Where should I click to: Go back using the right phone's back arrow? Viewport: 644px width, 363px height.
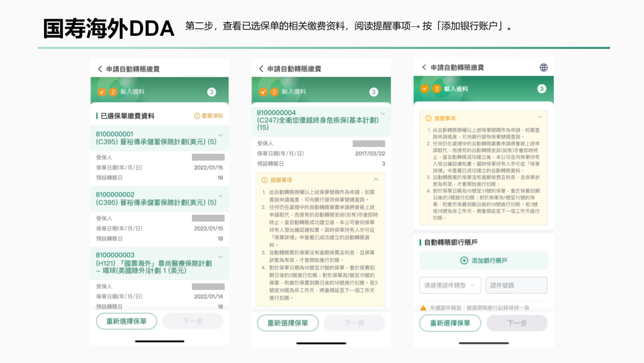(x=424, y=67)
